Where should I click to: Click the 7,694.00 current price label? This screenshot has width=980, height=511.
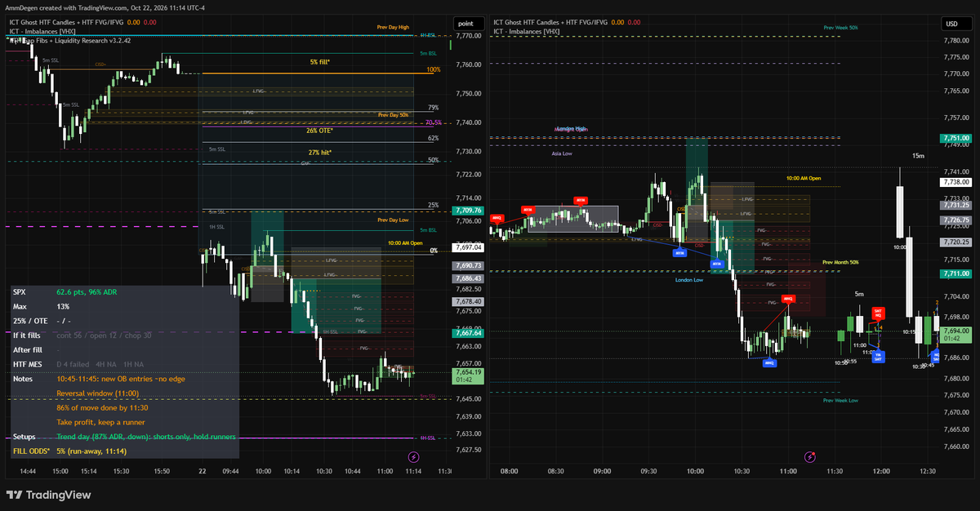(x=955, y=335)
